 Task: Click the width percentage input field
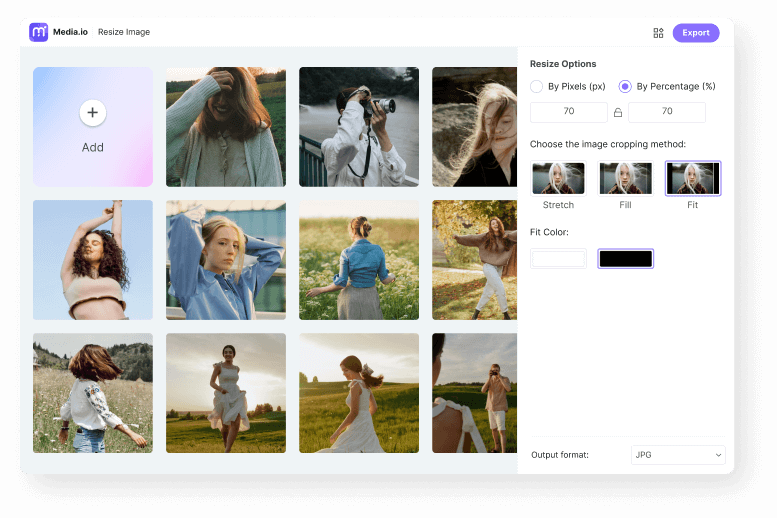(x=568, y=112)
